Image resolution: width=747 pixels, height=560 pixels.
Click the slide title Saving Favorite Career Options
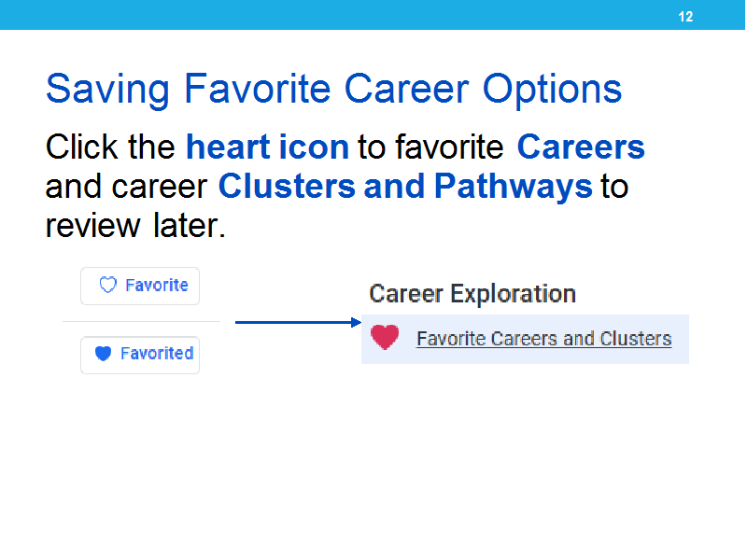(x=334, y=89)
